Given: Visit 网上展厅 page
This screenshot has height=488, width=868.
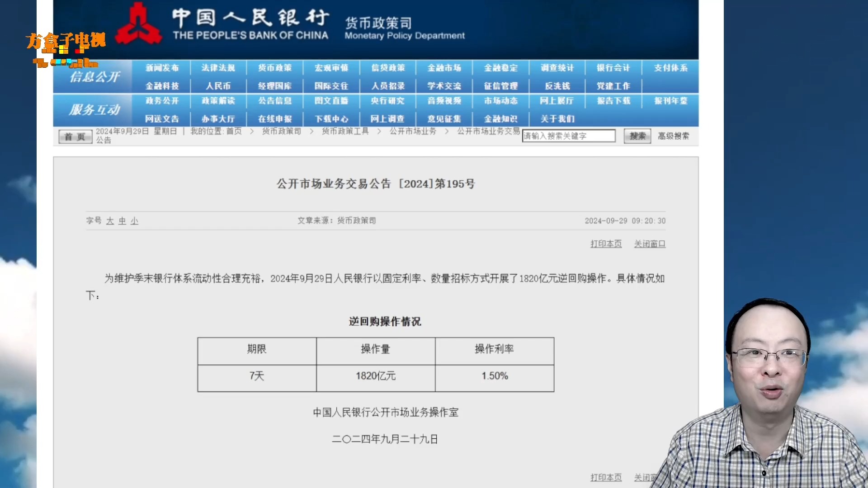Looking at the screenshot, I should pos(557,101).
